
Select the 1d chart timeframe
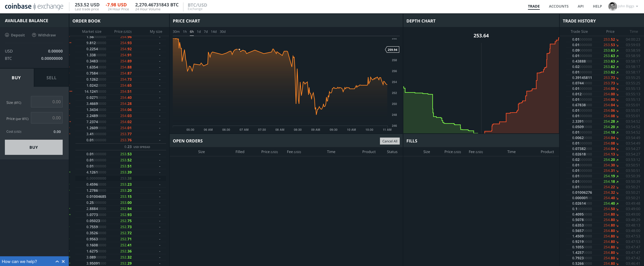(x=199, y=32)
